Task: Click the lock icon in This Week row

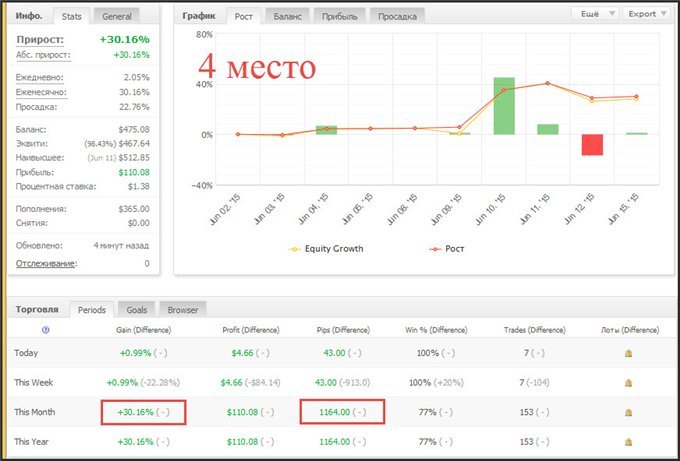Action: coord(628,382)
